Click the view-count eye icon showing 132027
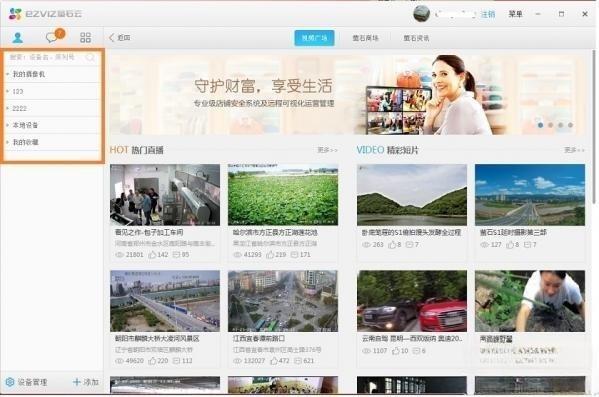Screen dimensions: 599x397 point(237,361)
